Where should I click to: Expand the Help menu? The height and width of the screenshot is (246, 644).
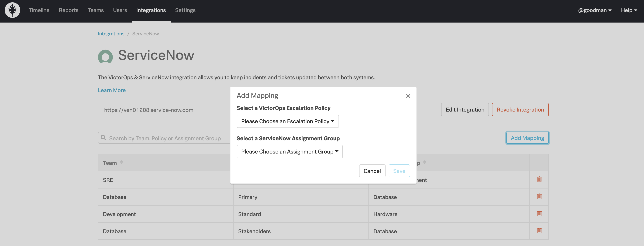click(629, 10)
